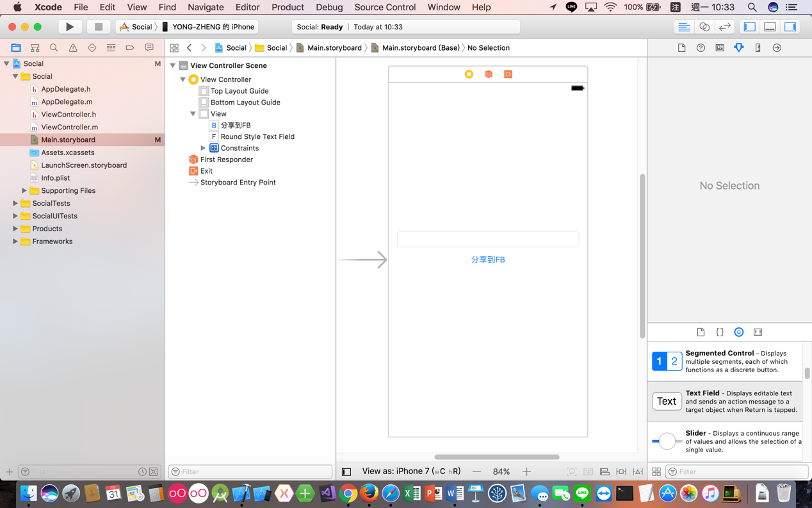
Task: Select the 分享到FB button on canvas
Action: pyautogui.click(x=488, y=259)
